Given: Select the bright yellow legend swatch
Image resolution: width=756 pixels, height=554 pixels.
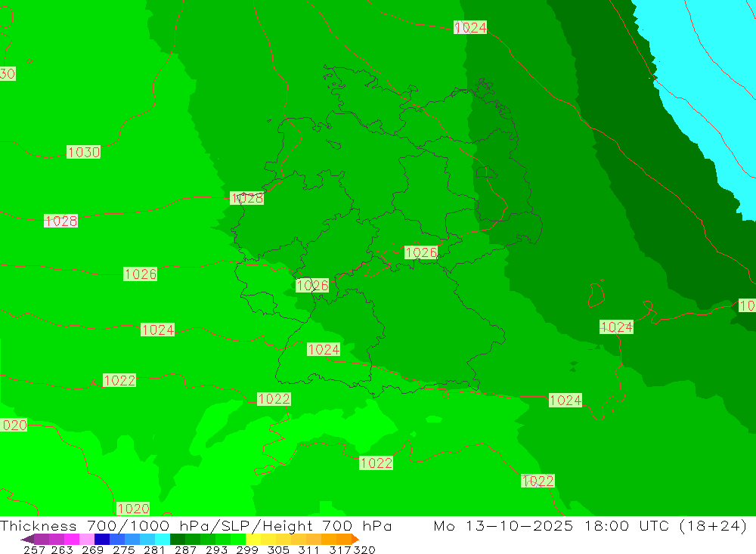Looking at the screenshot, I should coord(253,539).
